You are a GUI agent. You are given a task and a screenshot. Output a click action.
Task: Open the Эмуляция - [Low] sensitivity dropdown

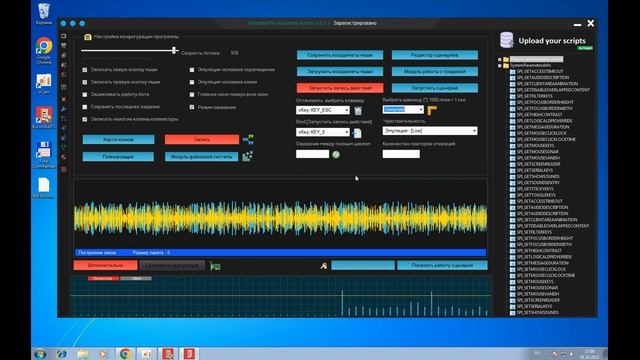[430, 131]
